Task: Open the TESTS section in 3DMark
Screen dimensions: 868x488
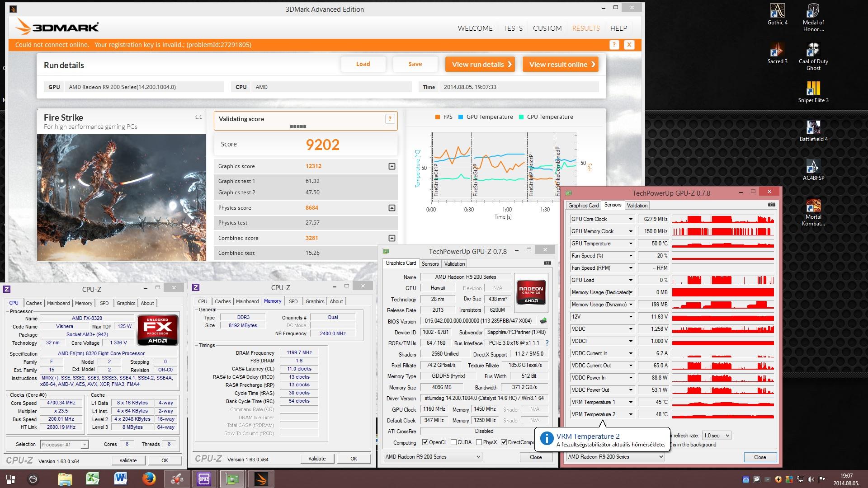Action: tap(513, 28)
